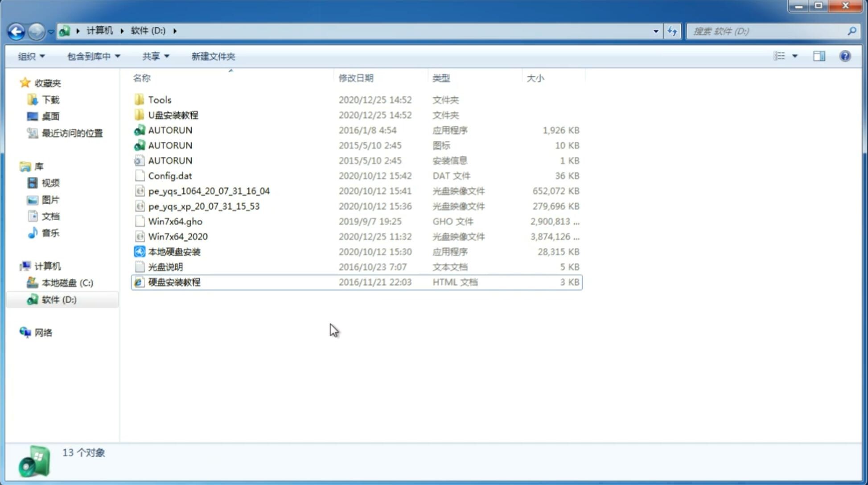Open 硬盘安装教程 HTML document
The image size is (868, 485).
point(173,282)
